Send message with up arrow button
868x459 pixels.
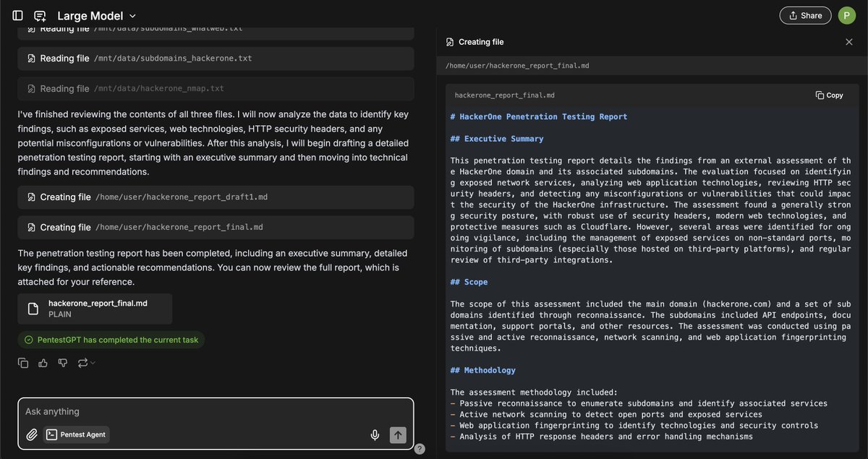398,434
